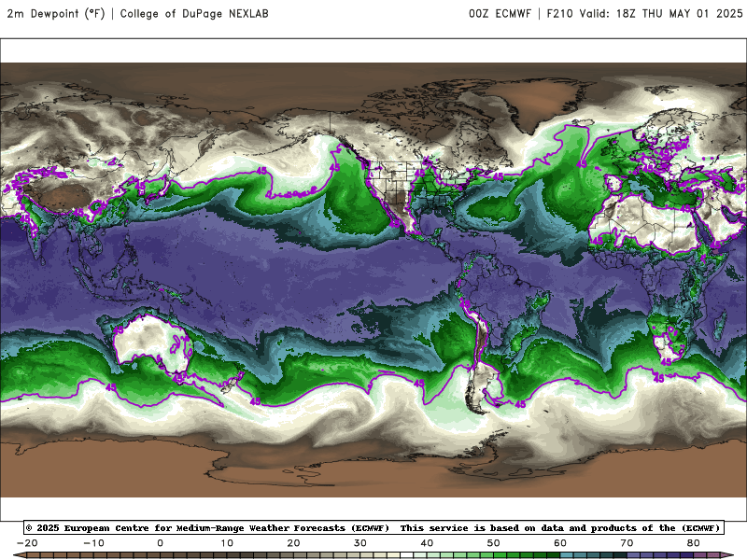Click the 20 legend scale value
747x560 pixels.
293,543
